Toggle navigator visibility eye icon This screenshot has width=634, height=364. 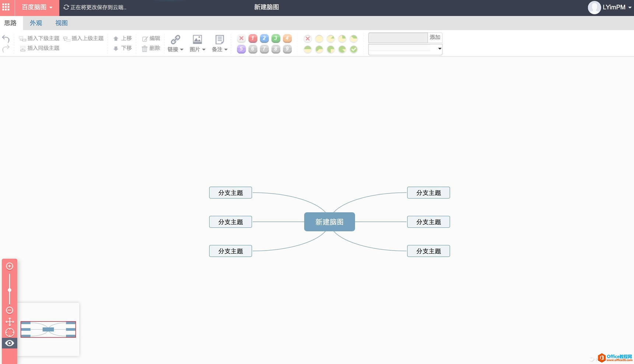[x=10, y=343]
